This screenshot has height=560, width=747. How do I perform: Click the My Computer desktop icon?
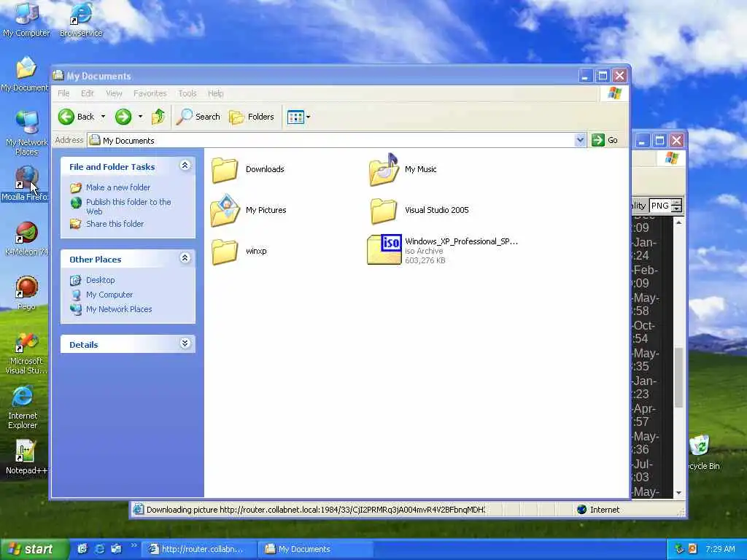click(26, 19)
